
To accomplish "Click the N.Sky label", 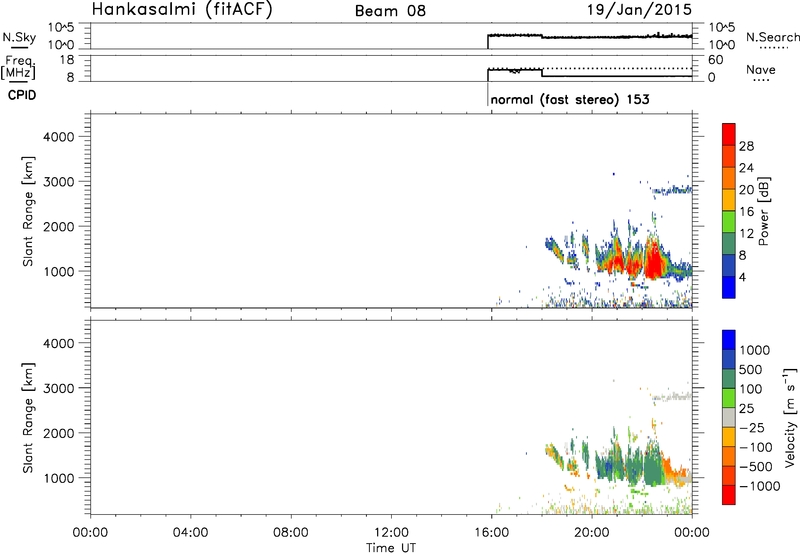I will tap(19, 37).
